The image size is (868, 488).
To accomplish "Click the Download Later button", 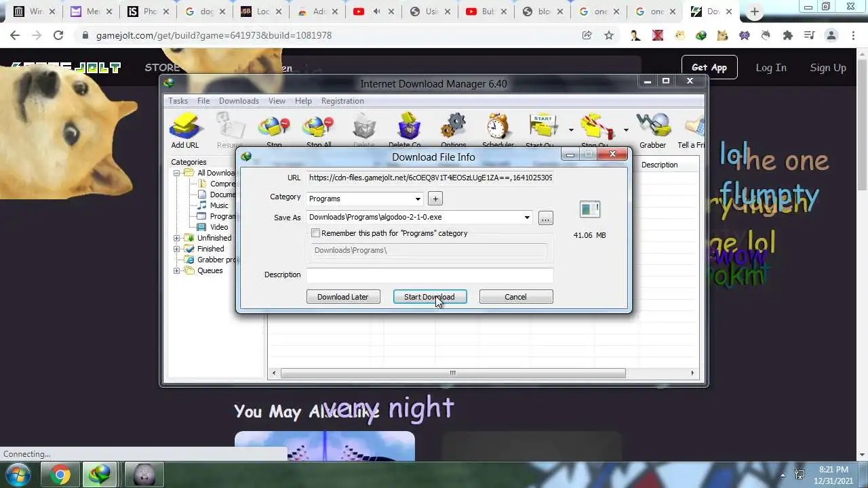I will click(343, 297).
